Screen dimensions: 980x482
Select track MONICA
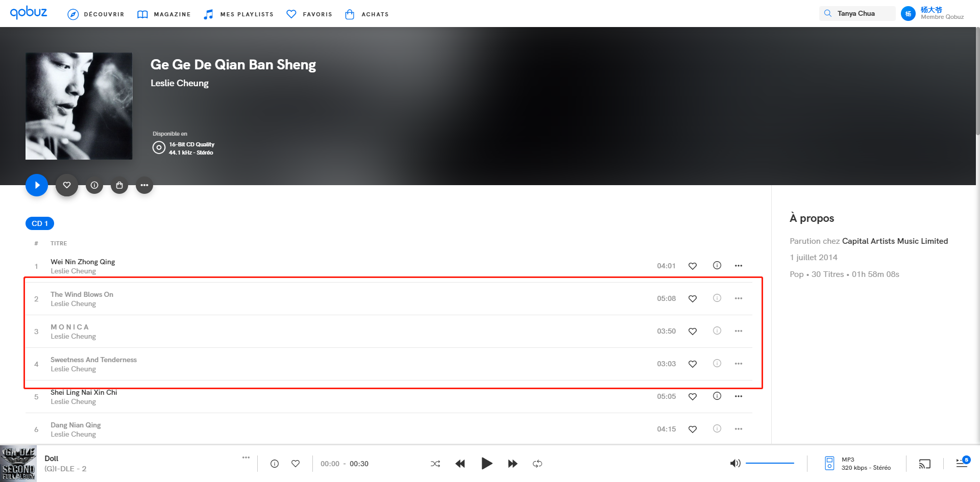pos(70,327)
